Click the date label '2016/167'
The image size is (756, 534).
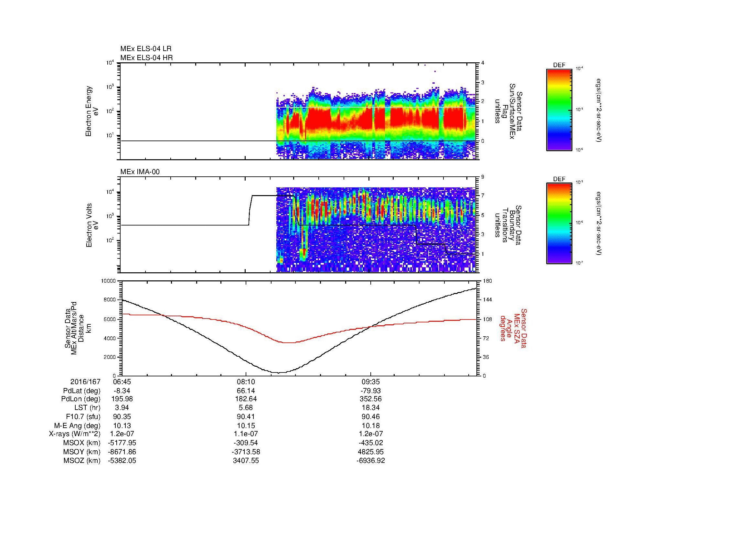pos(85,382)
